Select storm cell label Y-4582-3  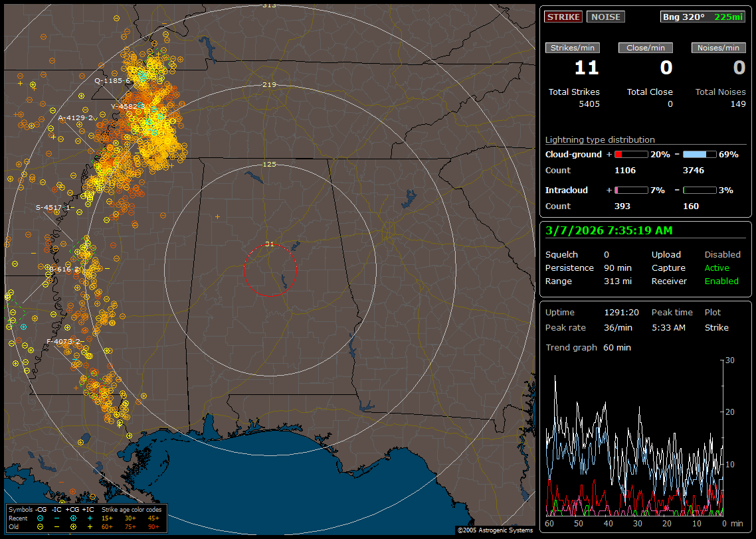(x=126, y=106)
